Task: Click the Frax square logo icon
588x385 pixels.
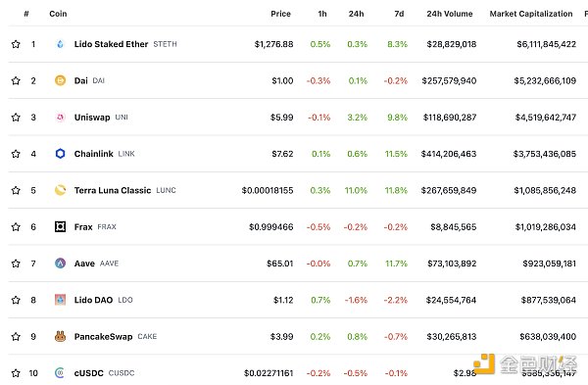Action: click(60, 227)
